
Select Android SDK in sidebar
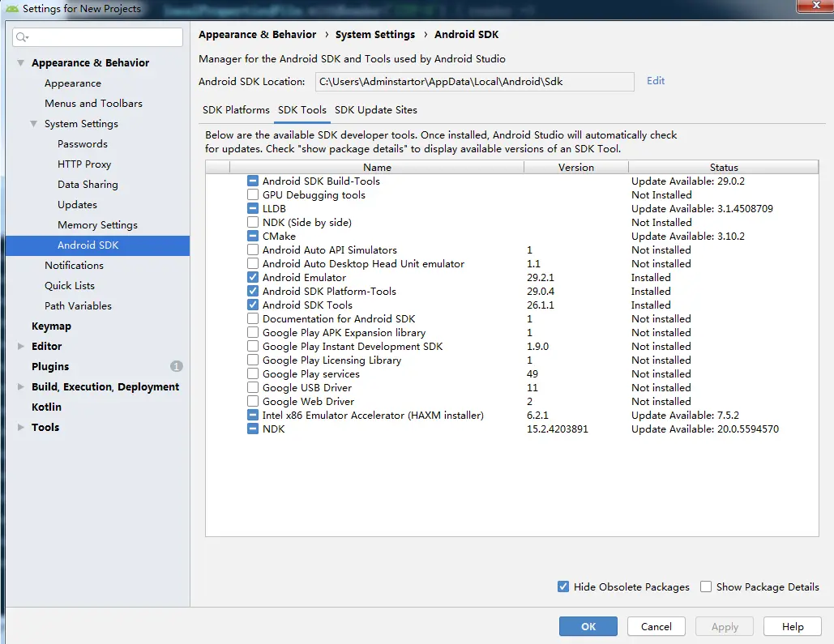click(x=98, y=245)
